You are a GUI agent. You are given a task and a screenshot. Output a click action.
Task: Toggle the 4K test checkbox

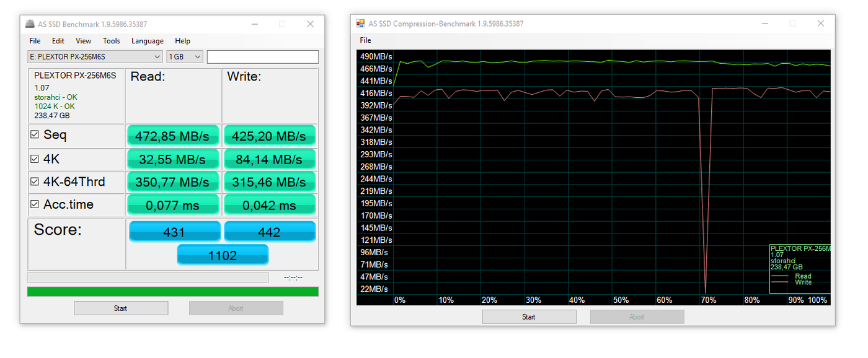pyautogui.click(x=35, y=159)
